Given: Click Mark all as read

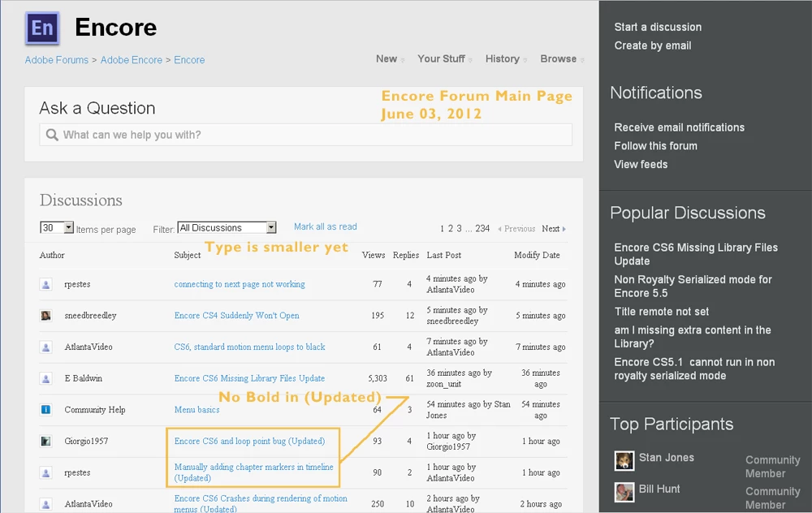Looking at the screenshot, I should (326, 226).
